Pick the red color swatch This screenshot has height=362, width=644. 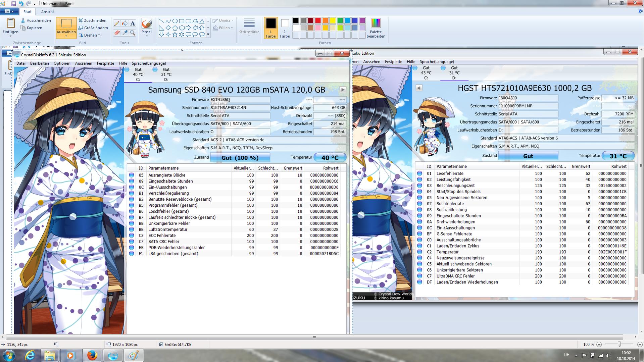coord(318,20)
